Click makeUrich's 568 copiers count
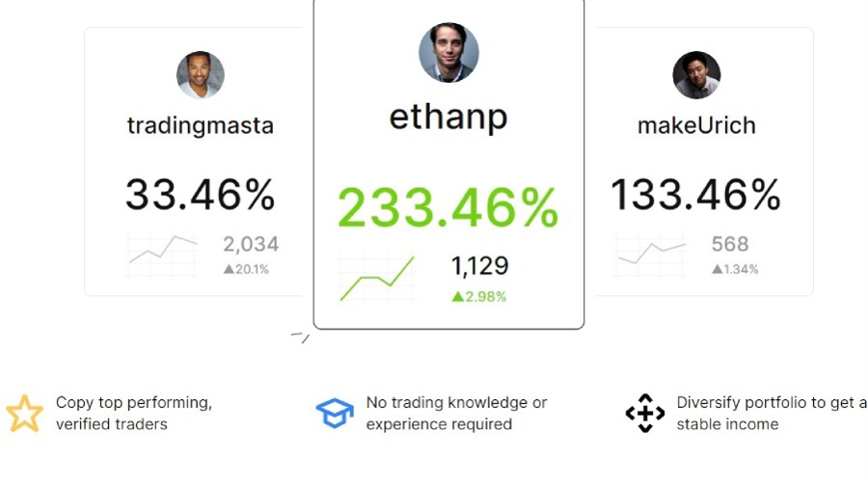Screen dimensions: 868x481 tap(730, 244)
